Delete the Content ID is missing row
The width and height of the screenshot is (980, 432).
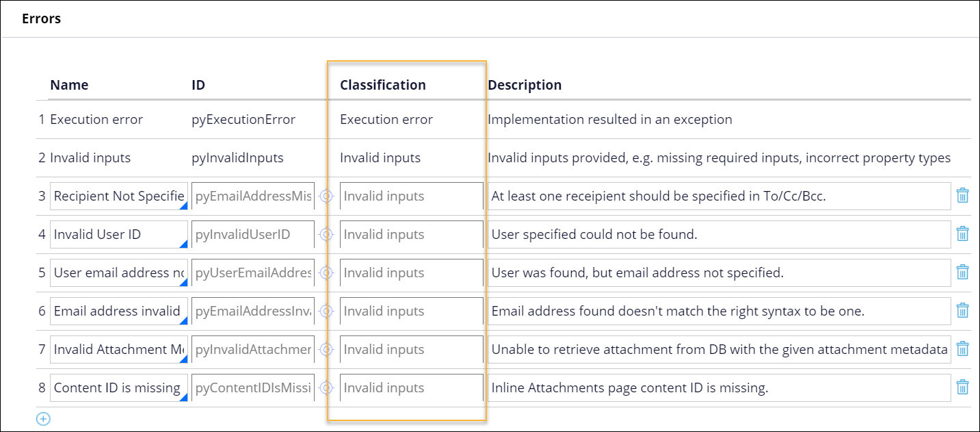pyautogui.click(x=962, y=387)
